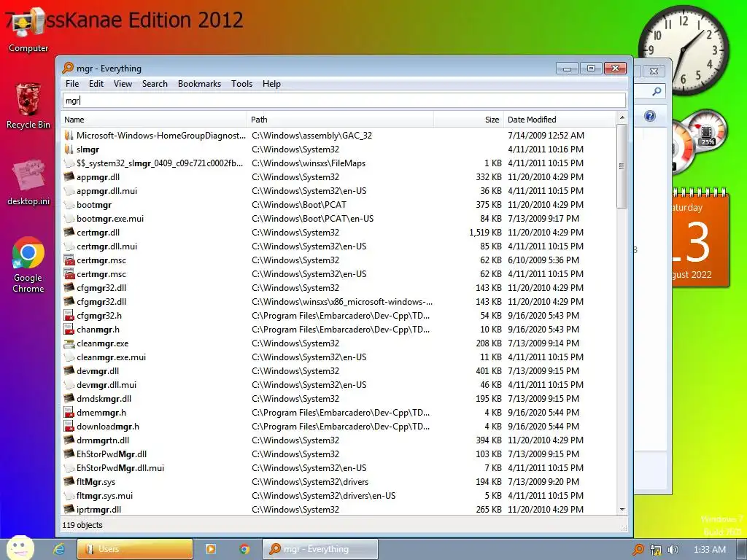This screenshot has width=747, height=560.
Task: Click the taskbar clock showing 1:33 AM
Action: [709, 550]
